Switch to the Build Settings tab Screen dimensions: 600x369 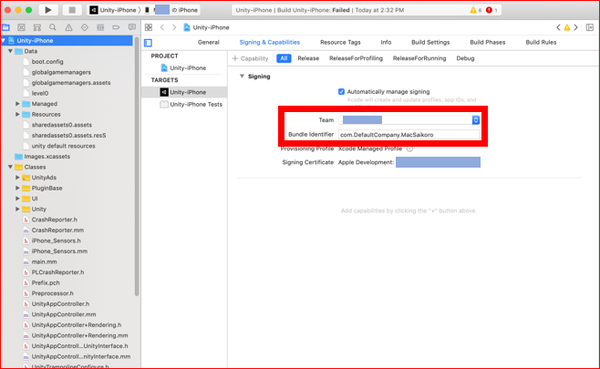pyautogui.click(x=430, y=42)
